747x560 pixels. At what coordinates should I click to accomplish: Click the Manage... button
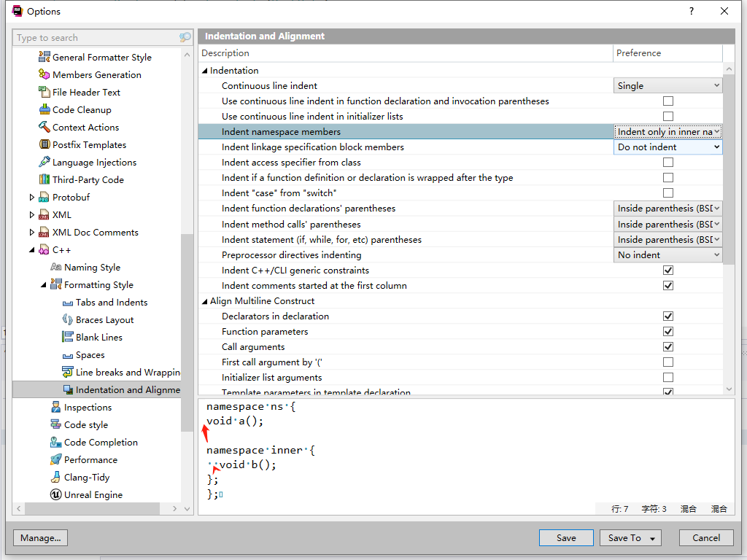pos(40,537)
